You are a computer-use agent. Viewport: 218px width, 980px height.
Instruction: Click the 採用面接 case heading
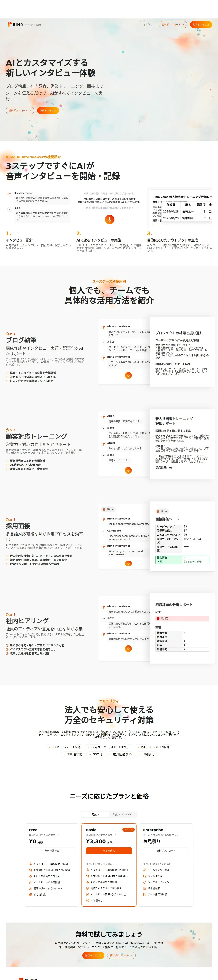[x=18, y=526]
